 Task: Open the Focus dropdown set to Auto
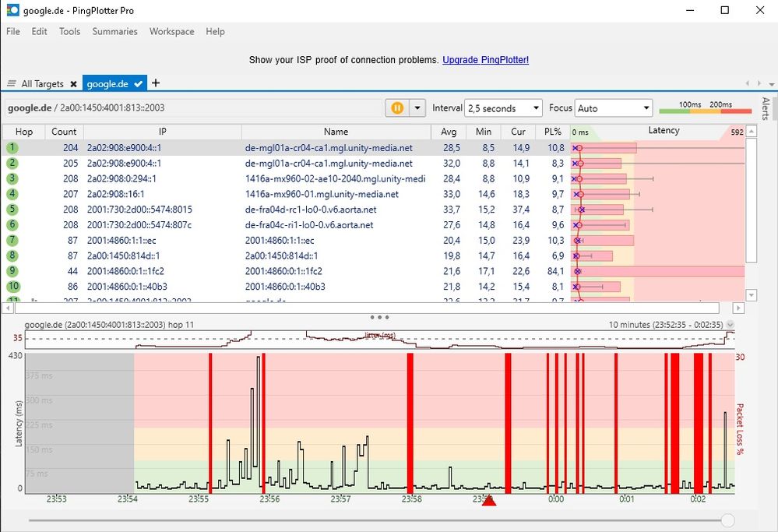pyautogui.click(x=614, y=108)
